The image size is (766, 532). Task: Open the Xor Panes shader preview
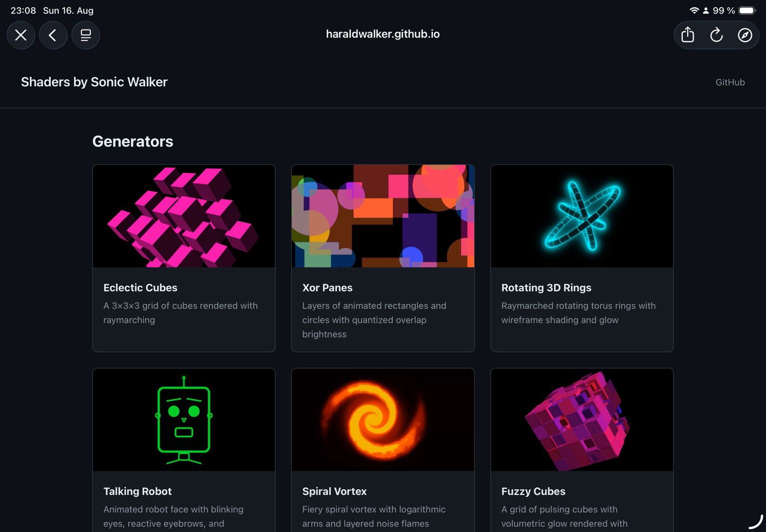(x=383, y=216)
